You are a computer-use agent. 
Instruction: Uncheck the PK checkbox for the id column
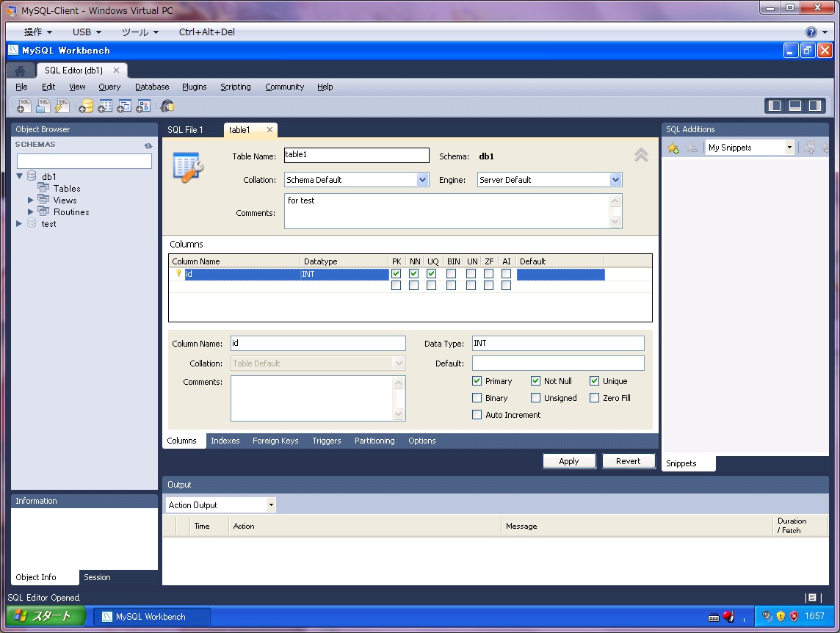click(396, 274)
